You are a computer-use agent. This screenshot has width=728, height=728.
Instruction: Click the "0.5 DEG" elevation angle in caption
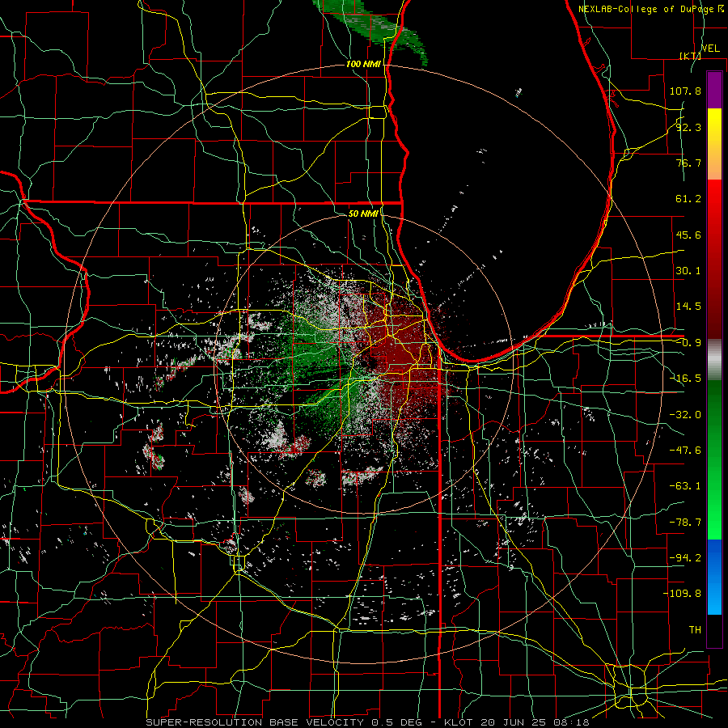point(397,722)
